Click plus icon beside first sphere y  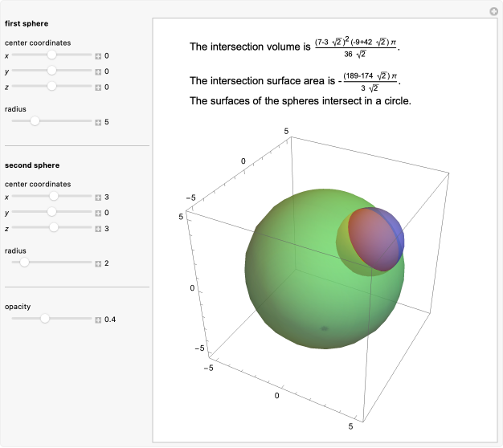click(x=98, y=71)
